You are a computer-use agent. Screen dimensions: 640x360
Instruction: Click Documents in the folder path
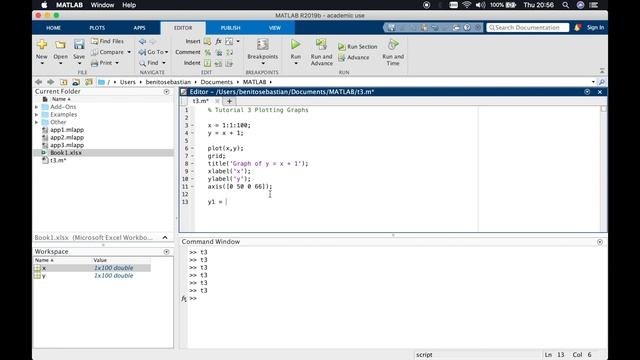coord(216,82)
